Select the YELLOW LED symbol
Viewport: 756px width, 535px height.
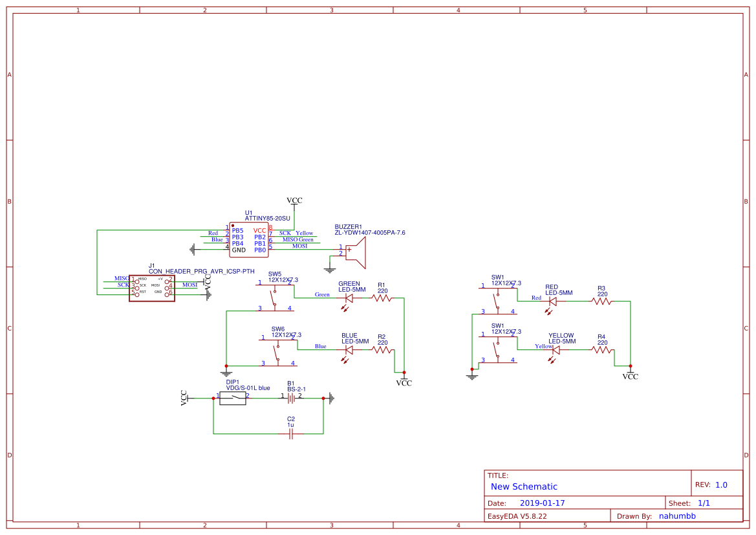pyautogui.click(x=556, y=350)
